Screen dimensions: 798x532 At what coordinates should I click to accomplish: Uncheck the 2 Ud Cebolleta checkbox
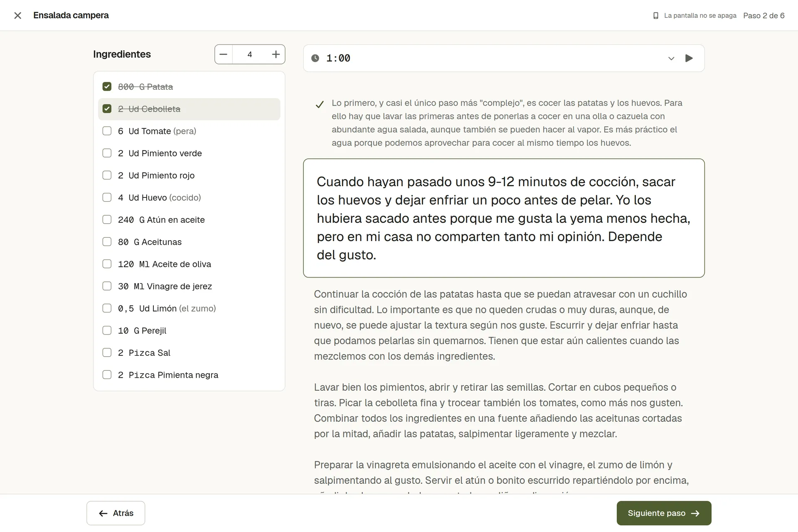[107, 108]
